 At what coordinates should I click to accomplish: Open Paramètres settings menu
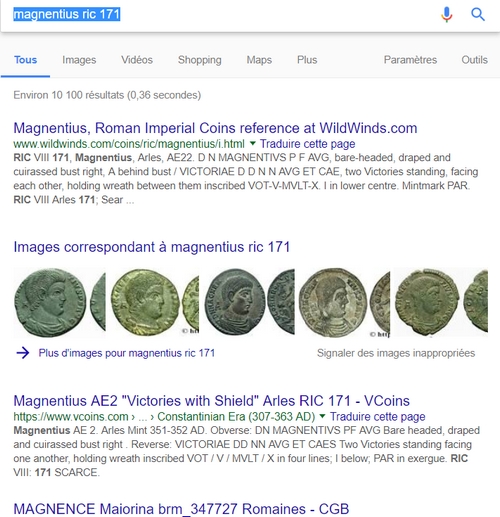(x=410, y=60)
